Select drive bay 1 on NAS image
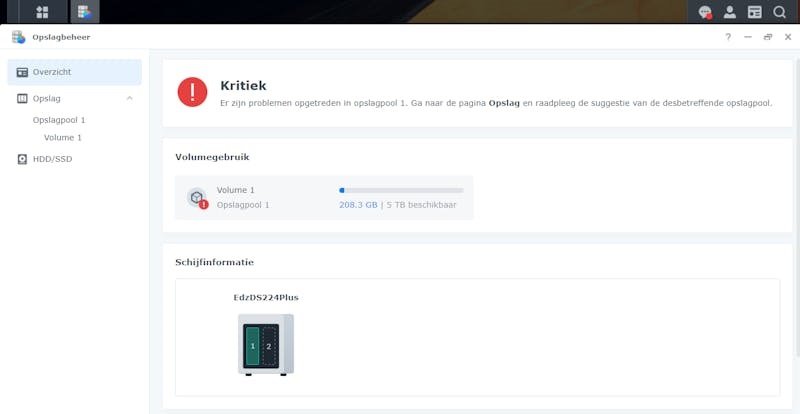The height and width of the screenshot is (414, 800). (x=253, y=346)
